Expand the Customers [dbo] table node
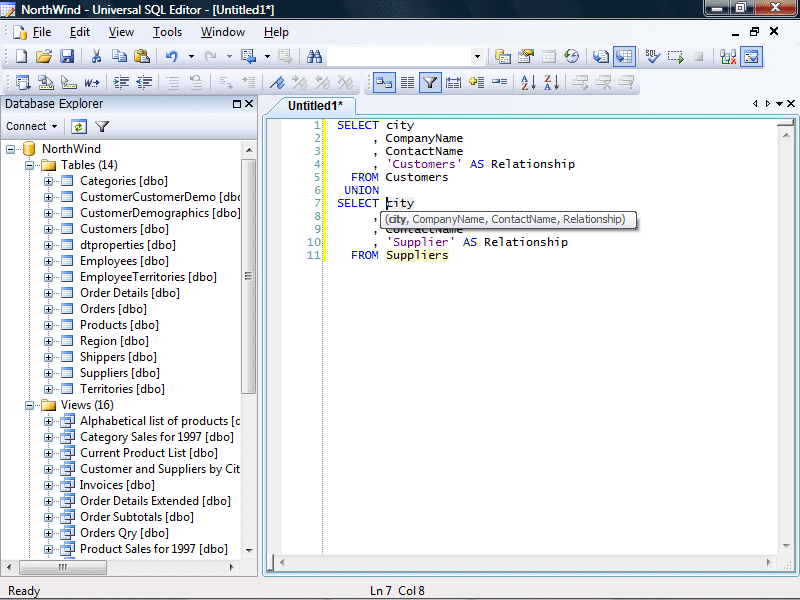The width and height of the screenshot is (800, 600). click(x=48, y=229)
